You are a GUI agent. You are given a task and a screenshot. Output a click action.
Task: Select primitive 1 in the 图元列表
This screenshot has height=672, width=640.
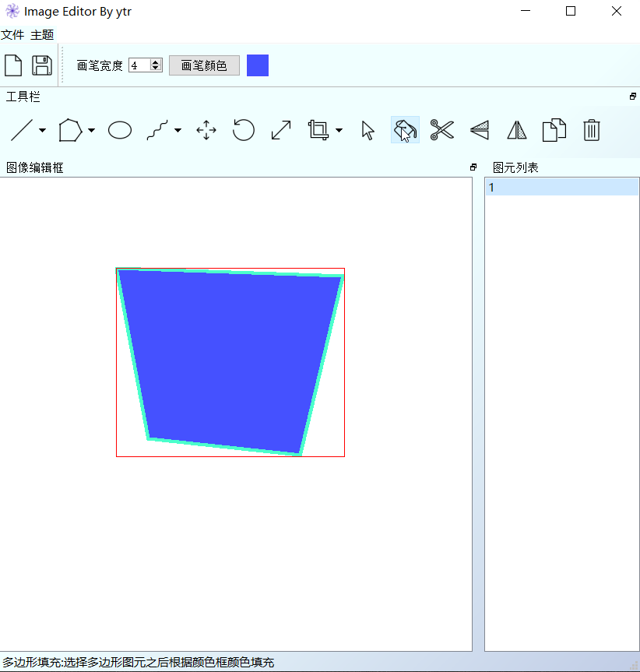pos(561,188)
